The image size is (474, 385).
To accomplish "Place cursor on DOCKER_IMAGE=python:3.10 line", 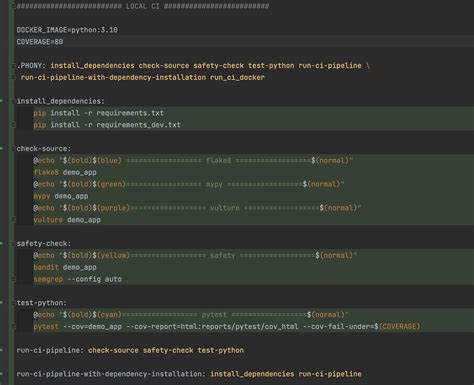I will pyautogui.click(x=67, y=30).
